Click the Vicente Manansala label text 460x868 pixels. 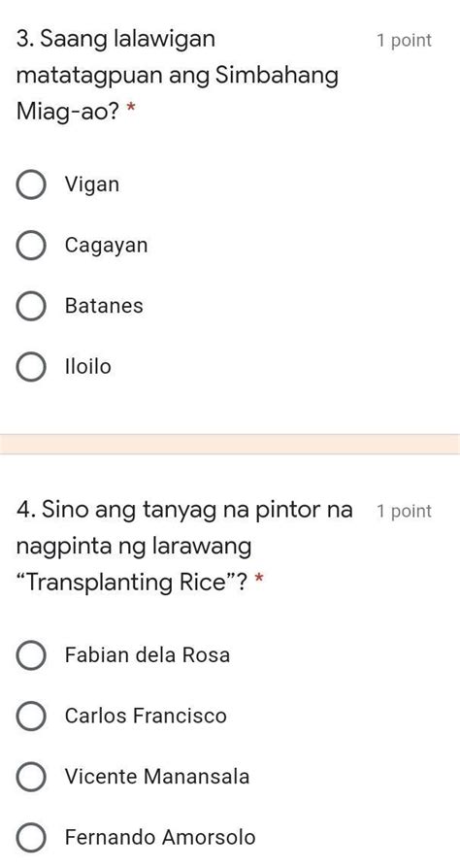tap(157, 777)
